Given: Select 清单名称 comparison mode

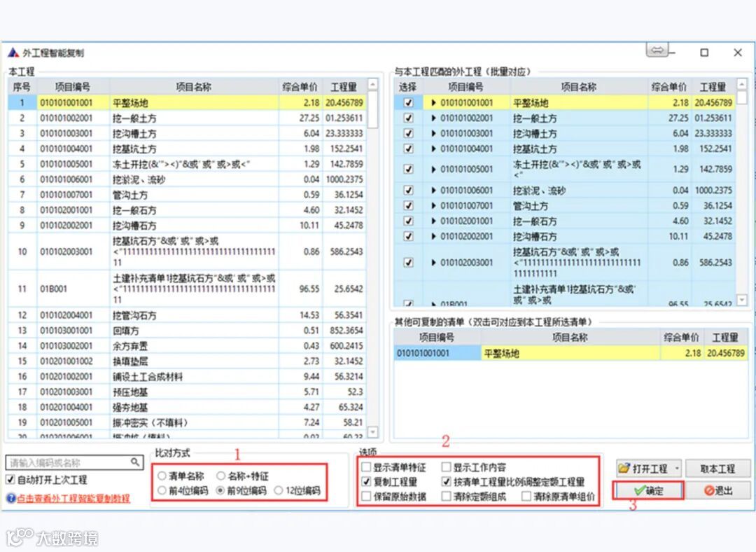Looking at the screenshot, I should click(162, 476).
